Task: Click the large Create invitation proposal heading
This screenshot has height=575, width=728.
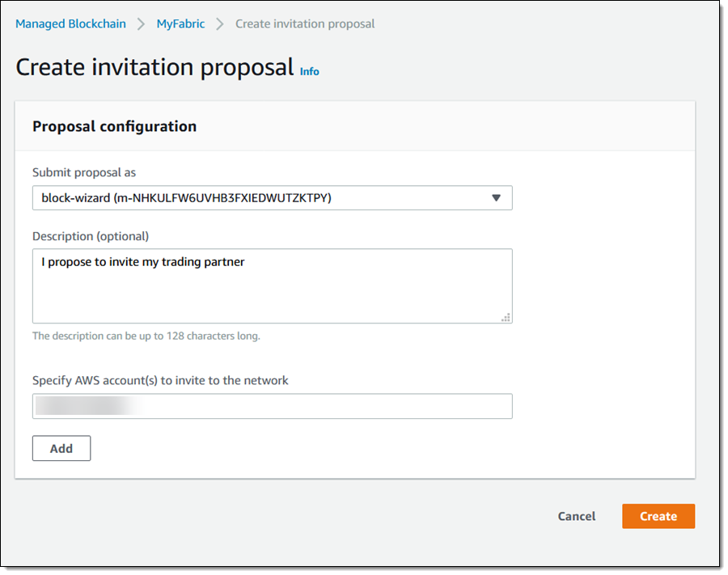Action: click(x=154, y=67)
